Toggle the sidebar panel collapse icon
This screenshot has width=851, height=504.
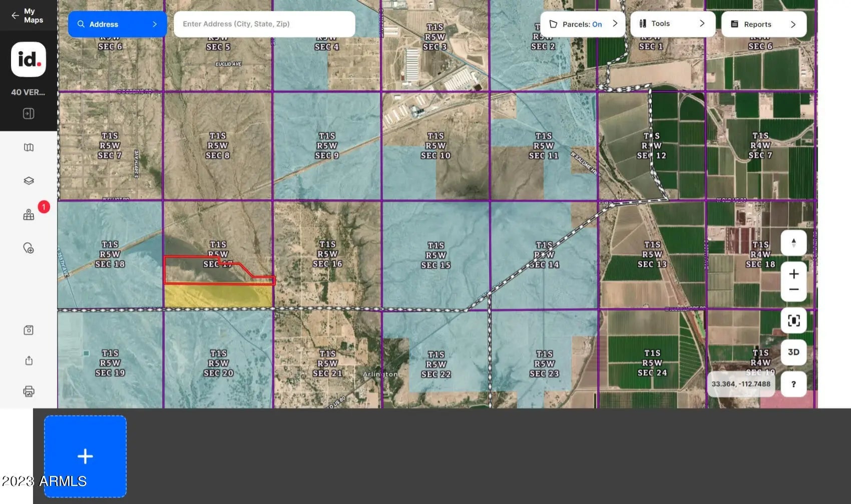(29, 114)
